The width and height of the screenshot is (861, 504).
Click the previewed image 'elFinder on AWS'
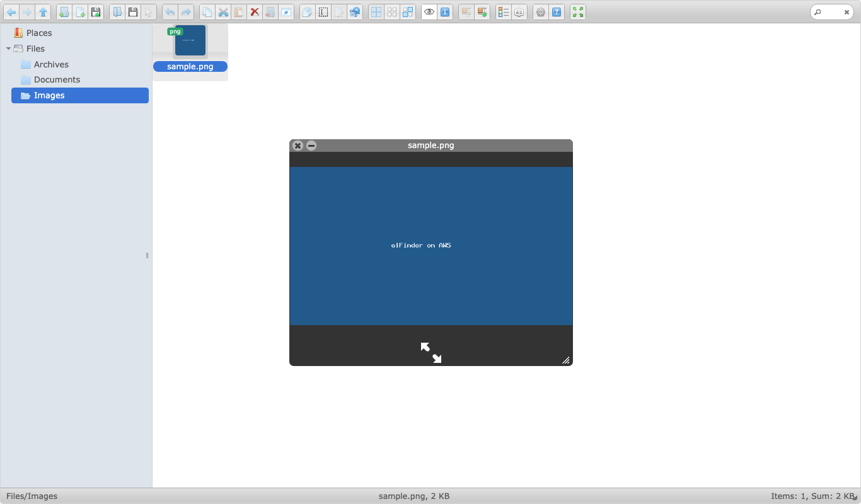tap(431, 246)
